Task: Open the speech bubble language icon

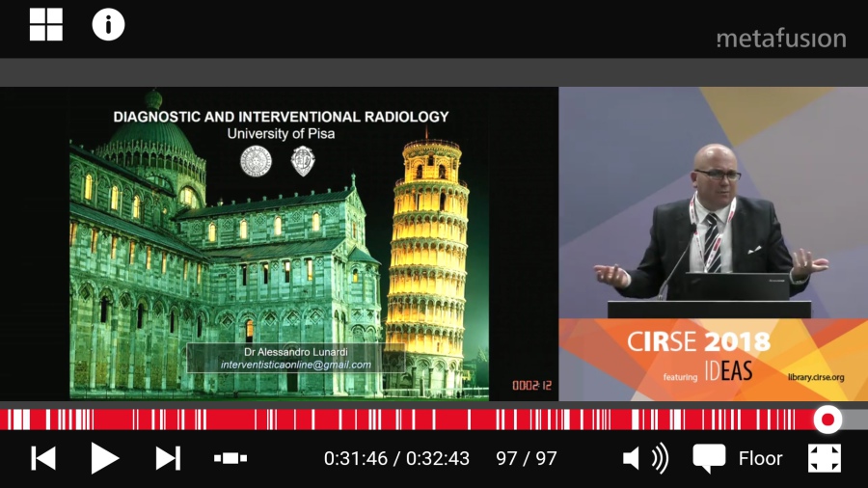Action: tap(709, 458)
